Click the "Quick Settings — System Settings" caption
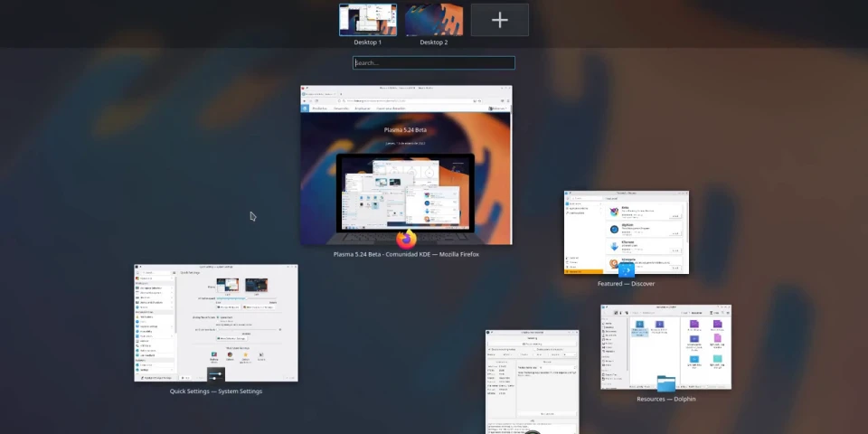 coord(215,392)
